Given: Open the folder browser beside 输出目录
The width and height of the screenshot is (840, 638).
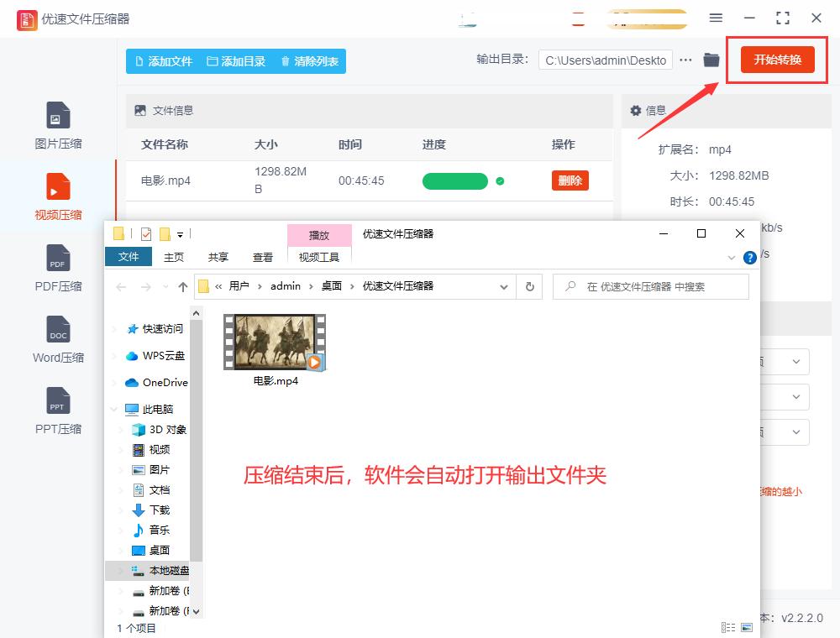Looking at the screenshot, I should tap(711, 60).
